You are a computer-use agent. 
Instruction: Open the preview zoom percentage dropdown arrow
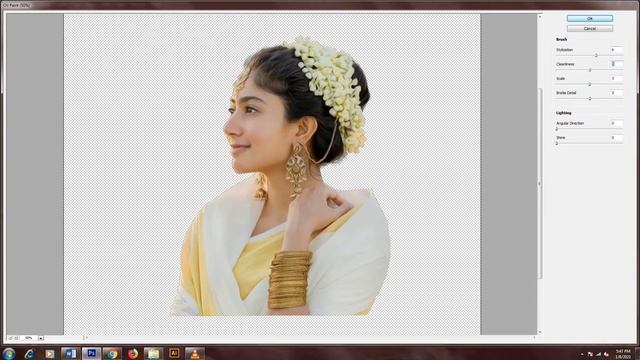point(41,338)
